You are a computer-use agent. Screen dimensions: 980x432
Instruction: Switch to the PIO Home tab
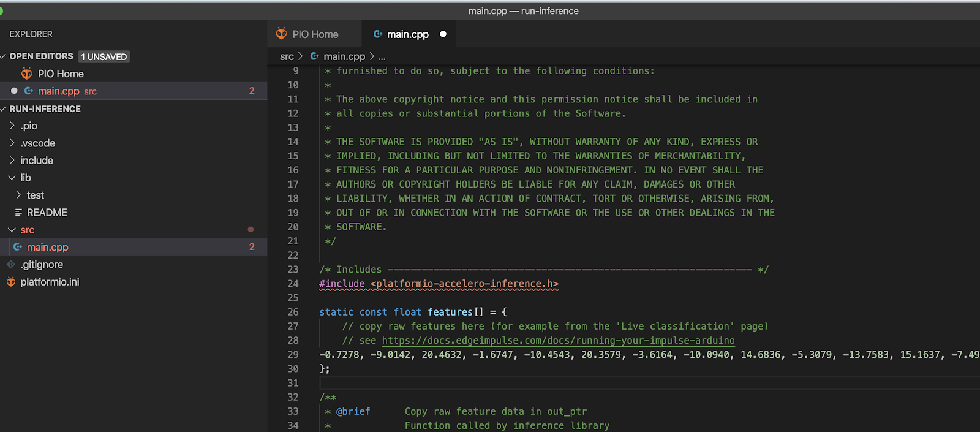point(315,34)
